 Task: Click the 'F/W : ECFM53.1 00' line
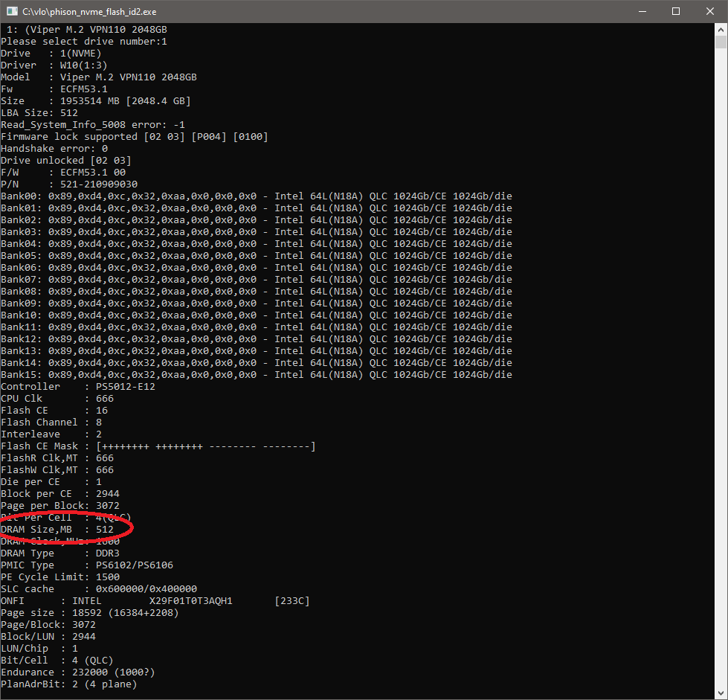63,173
